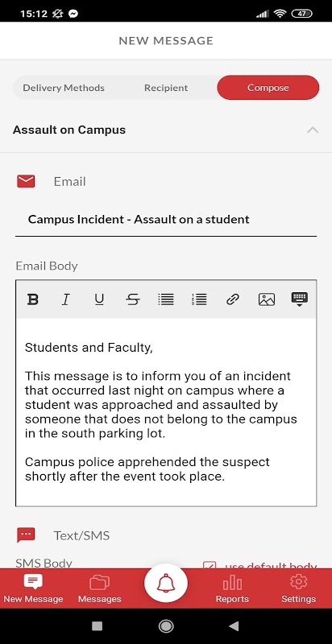The image size is (332, 644).
Task: Switch to the Recipient step
Action: pyautogui.click(x=166, y=88)
